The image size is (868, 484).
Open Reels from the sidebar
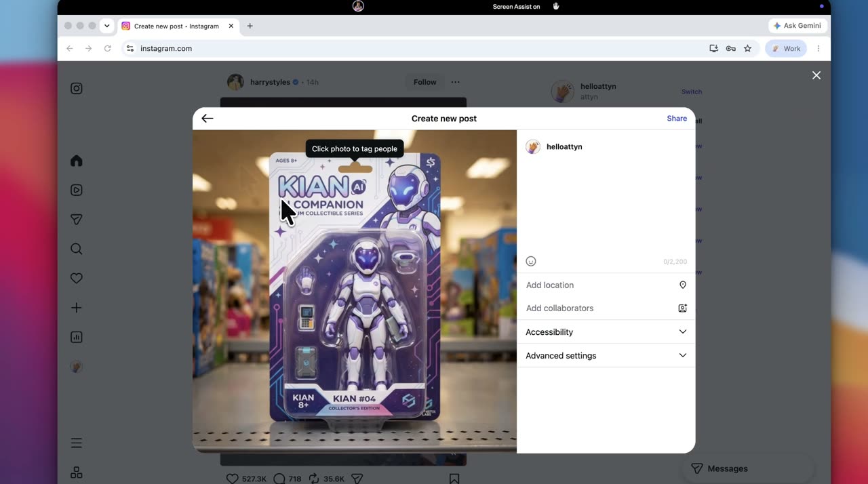(x=77, y=190)
